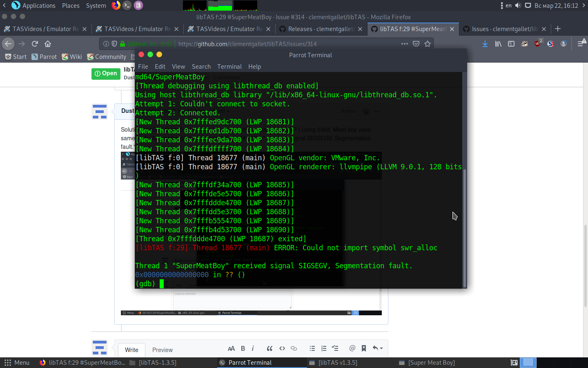Screen dimensions: 588x368
Task: Open the Help menu in Parrot Terminal
Action: (254, 67)
